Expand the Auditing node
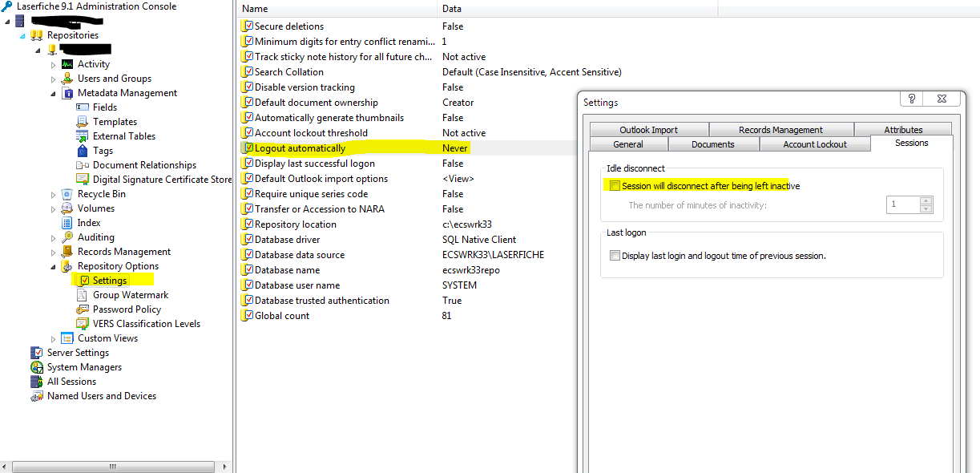This screenshot has width=980, height=473. (54, 237)
